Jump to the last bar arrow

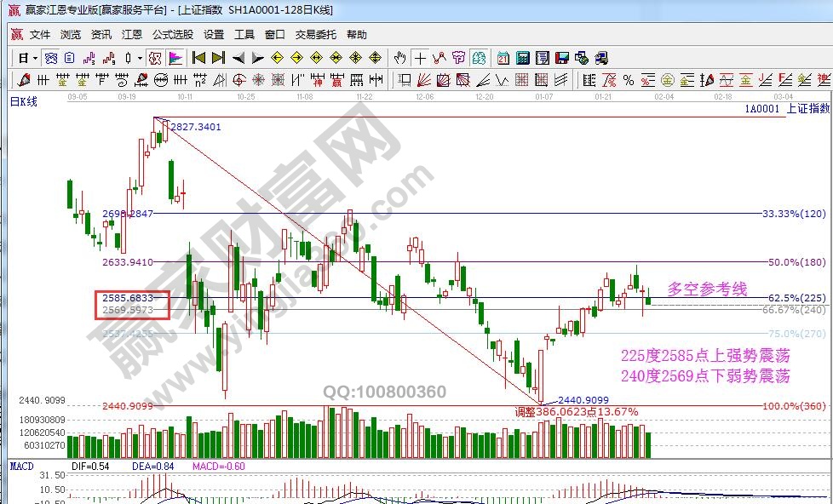point(218,58)
